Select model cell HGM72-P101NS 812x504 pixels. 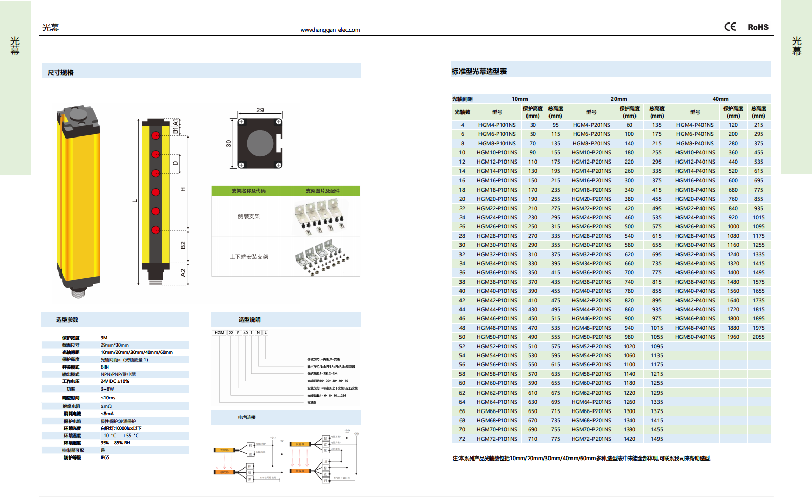(497, 439)
